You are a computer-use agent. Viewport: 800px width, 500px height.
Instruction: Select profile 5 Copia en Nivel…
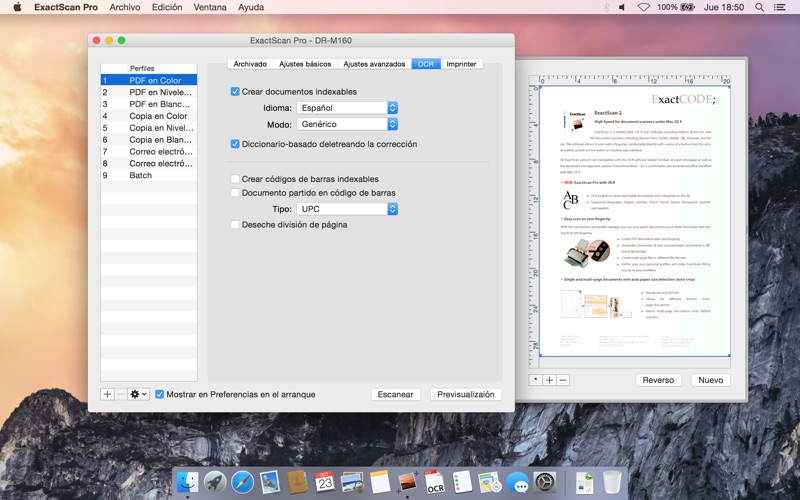point(149,128)
